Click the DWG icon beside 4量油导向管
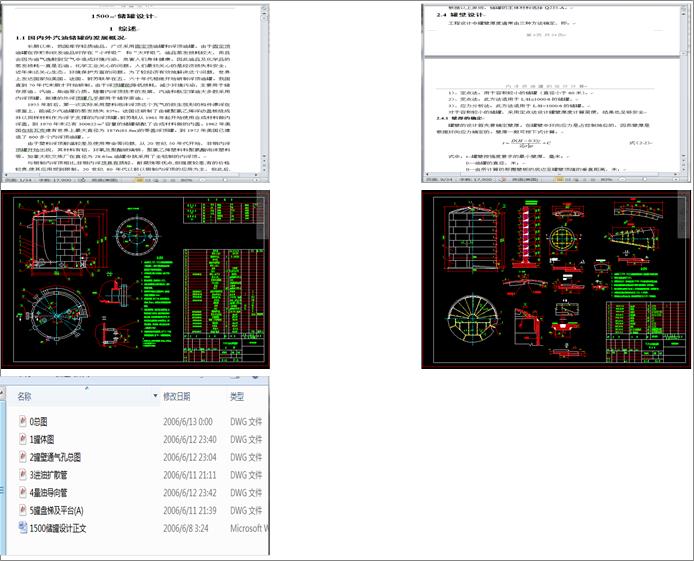The image size is (694, 561). (23, 492)
